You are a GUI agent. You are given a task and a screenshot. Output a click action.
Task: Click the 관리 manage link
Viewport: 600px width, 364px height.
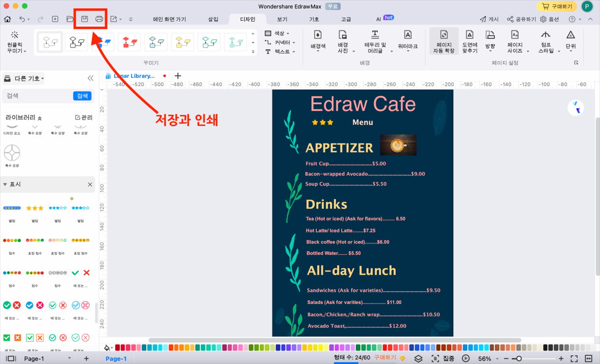84,117
